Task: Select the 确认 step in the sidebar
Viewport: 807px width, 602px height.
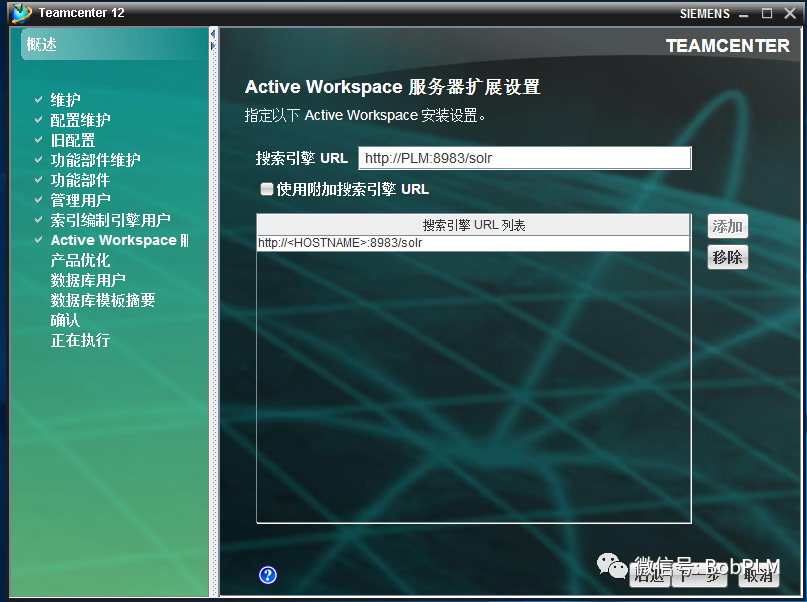Action: tap(65, 321)
